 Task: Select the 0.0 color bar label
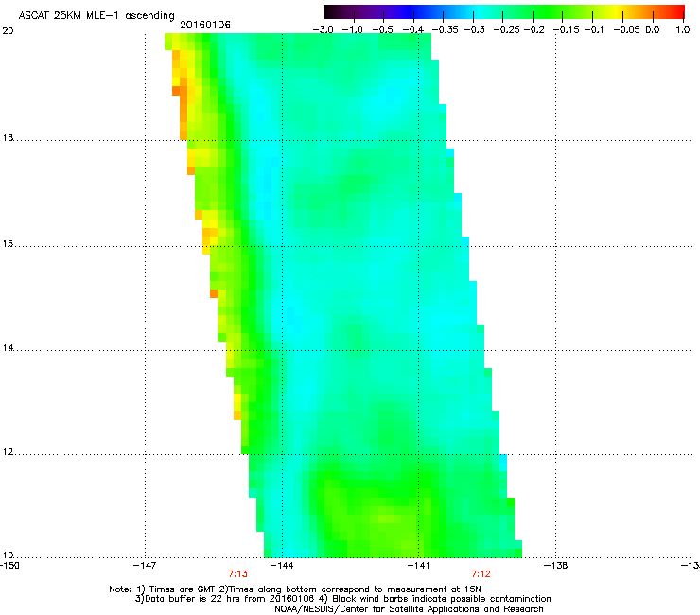[x=653, y=30]
